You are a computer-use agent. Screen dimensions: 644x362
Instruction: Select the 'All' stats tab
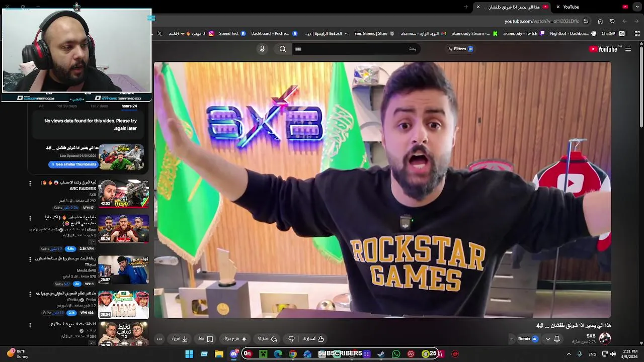pyautogui.click(x=41, y=106)
